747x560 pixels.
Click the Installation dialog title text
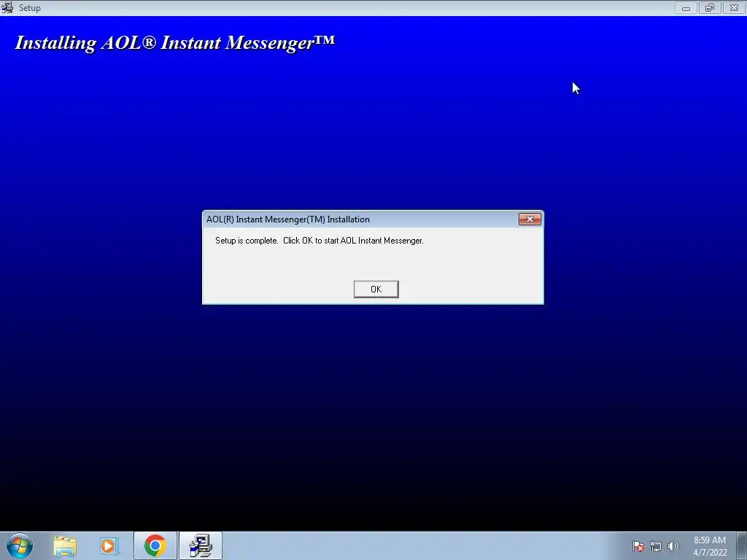(287, 219)
